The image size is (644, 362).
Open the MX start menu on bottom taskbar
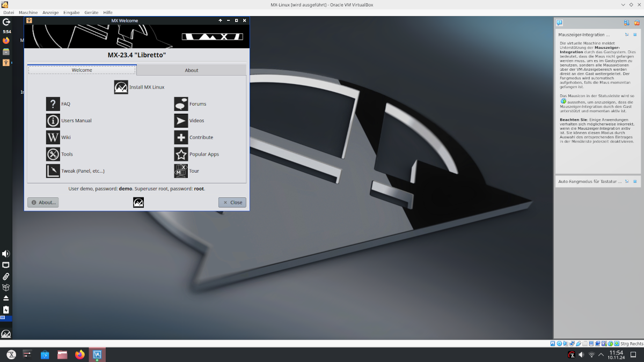(x=11, y=354)
